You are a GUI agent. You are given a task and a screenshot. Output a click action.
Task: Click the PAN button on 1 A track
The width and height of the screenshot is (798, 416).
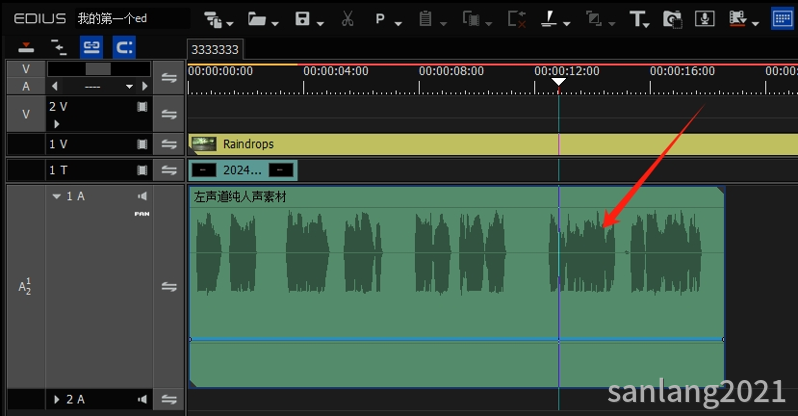pyautogui.click(x=141, y=214)
